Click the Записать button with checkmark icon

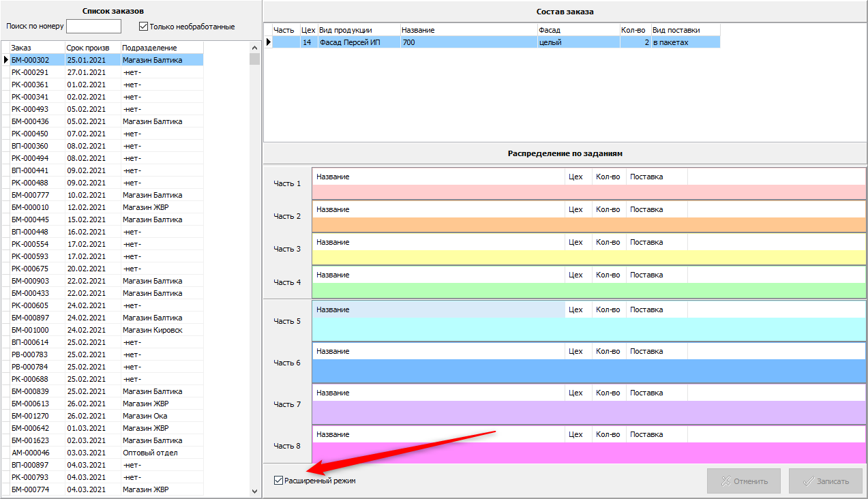[x=825, y=481]
